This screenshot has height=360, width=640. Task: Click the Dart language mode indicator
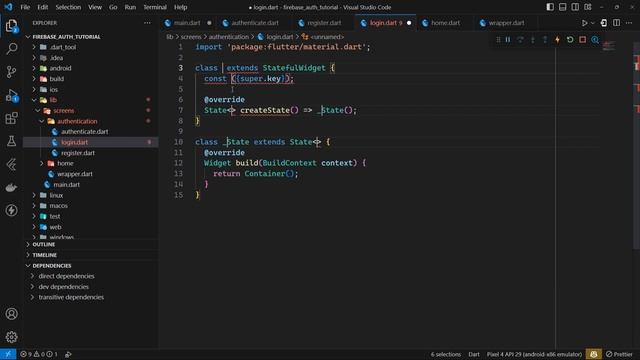[x=474, y=354]
